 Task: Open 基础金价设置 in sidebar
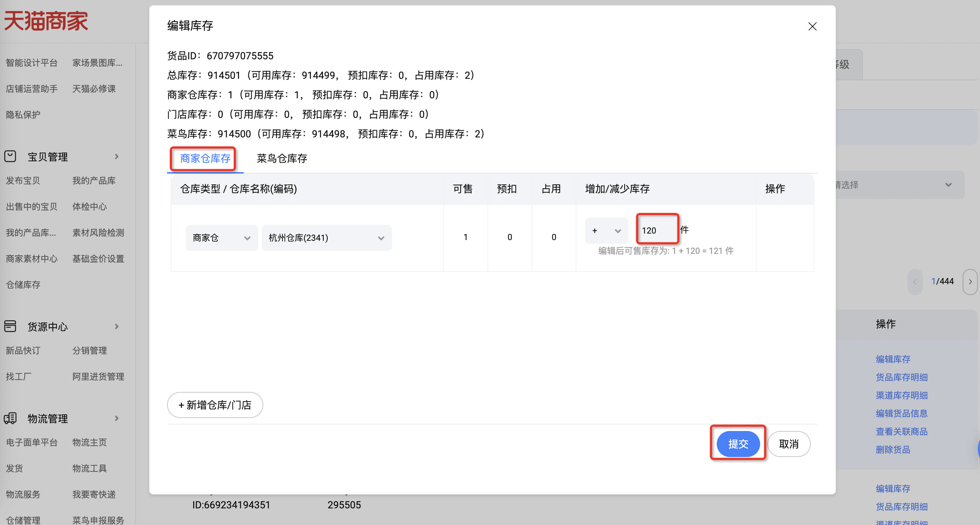[x=98, y=259]
